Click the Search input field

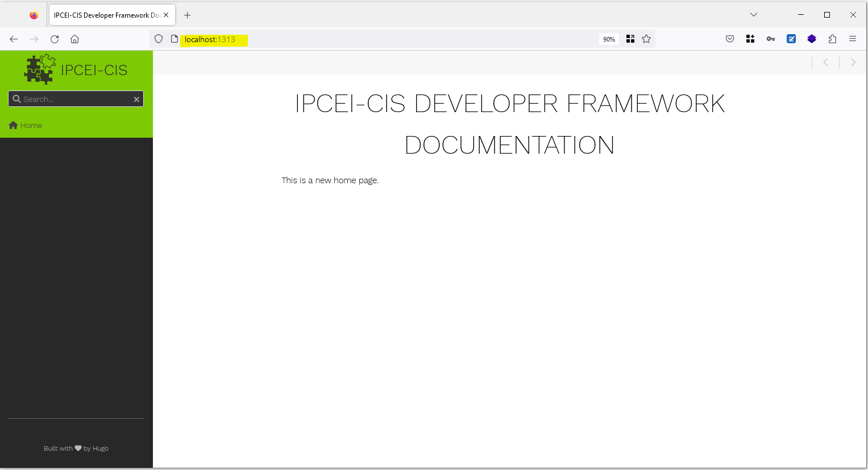click(74, 99)
